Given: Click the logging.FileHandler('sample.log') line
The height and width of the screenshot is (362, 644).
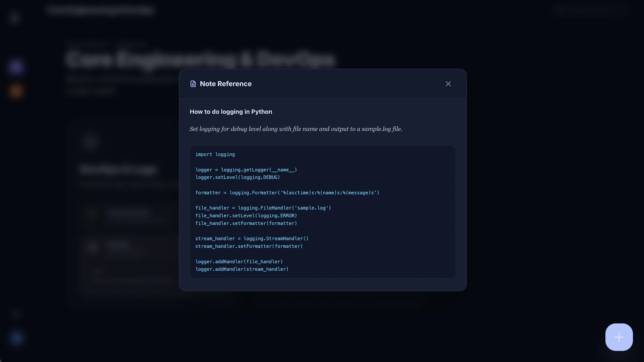Looking at the screenshot, I should [x=263, y=208].
